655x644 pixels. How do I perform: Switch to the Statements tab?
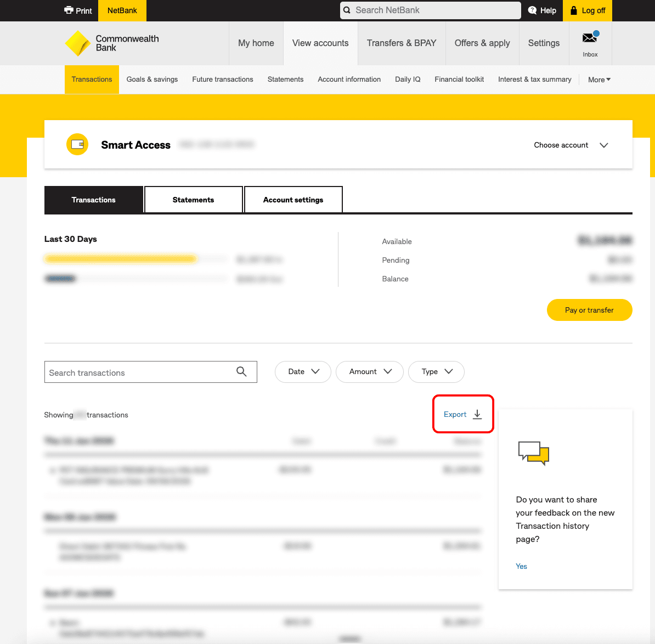pyautogui.click(x=193, y=200)
